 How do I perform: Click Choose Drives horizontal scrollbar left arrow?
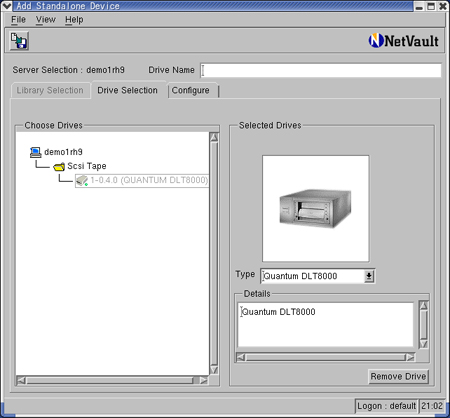21,380
